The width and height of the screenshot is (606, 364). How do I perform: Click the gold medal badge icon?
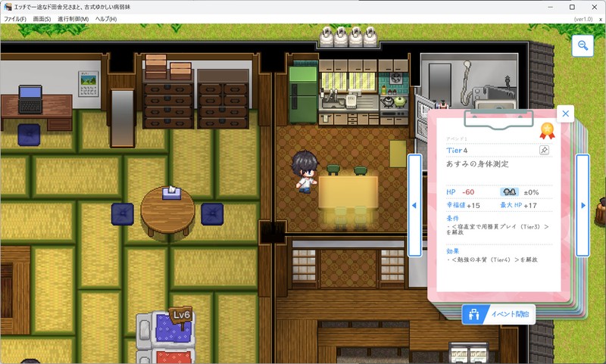coord(546,131)
